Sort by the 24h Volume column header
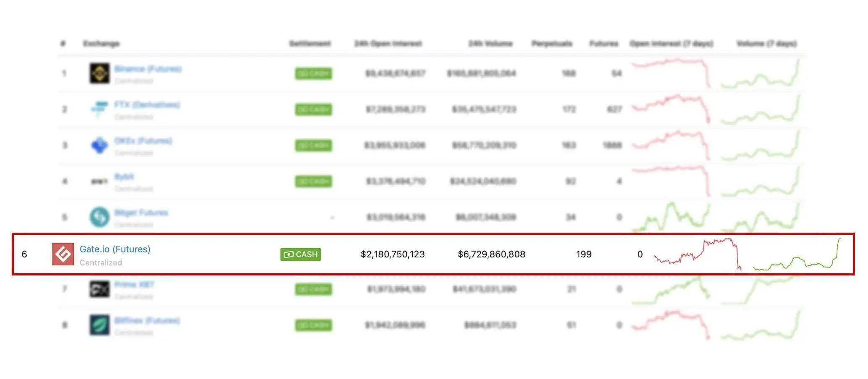Viewport: 868px width, 379px height. [x=490, y=44]
